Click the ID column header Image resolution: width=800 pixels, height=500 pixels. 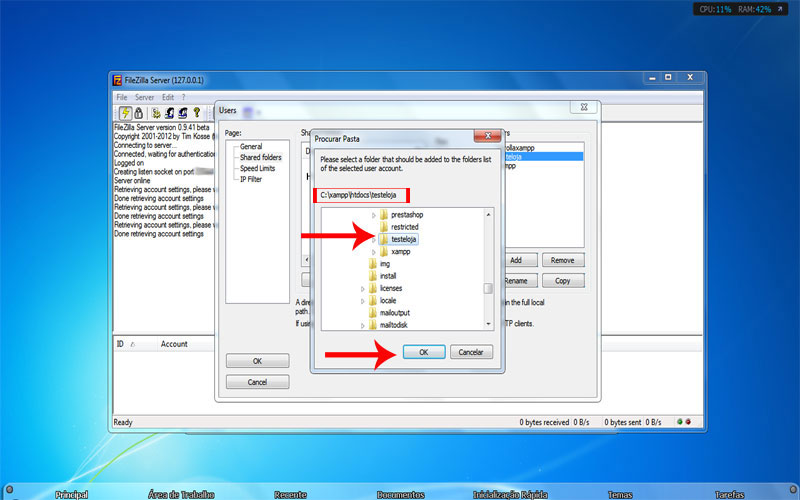tap(120, 344)
